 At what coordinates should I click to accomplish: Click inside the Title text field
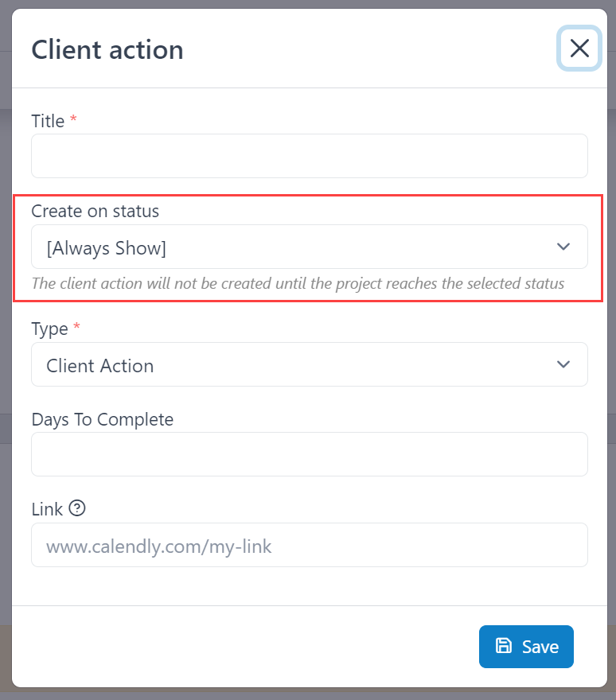(309, 156)
